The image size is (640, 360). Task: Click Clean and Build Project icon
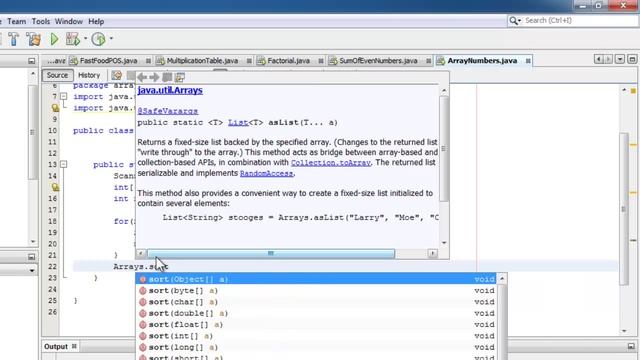pyautogui.click(x=33, y=39)
